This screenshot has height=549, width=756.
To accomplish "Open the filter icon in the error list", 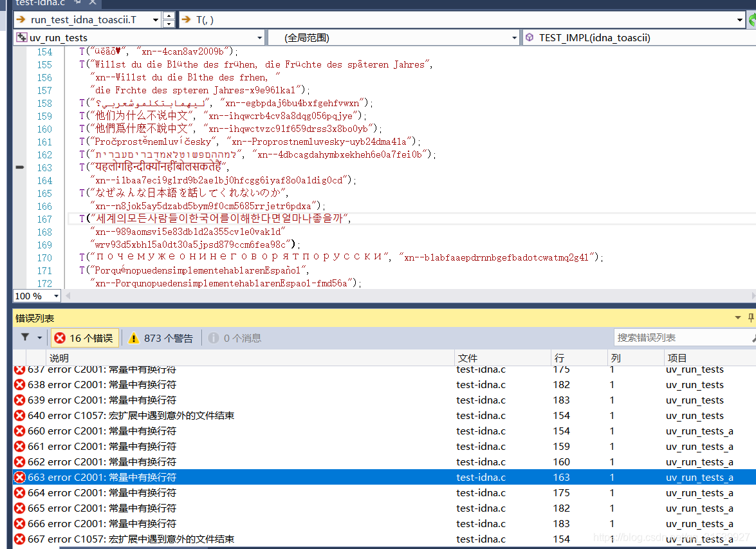I will coord(26,337).
